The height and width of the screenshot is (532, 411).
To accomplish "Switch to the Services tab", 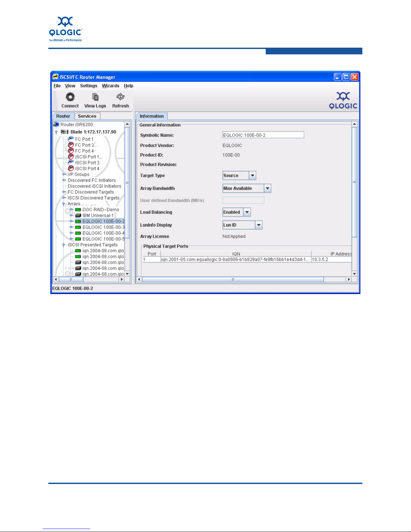I will [87, 116].
